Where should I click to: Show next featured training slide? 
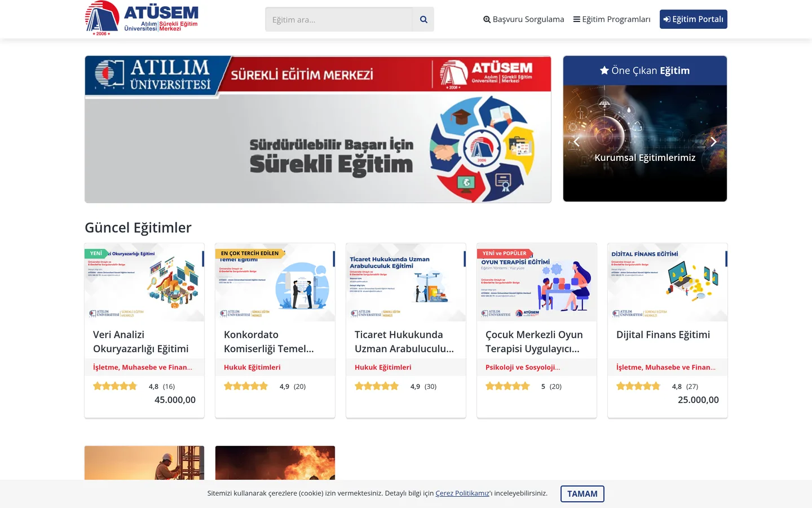713,142
